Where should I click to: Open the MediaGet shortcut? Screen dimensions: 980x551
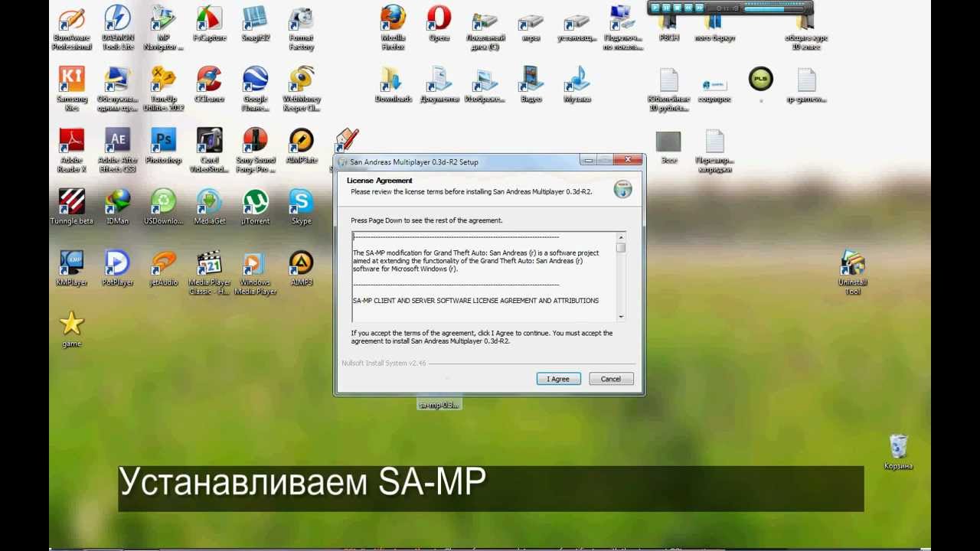[209, 207]
